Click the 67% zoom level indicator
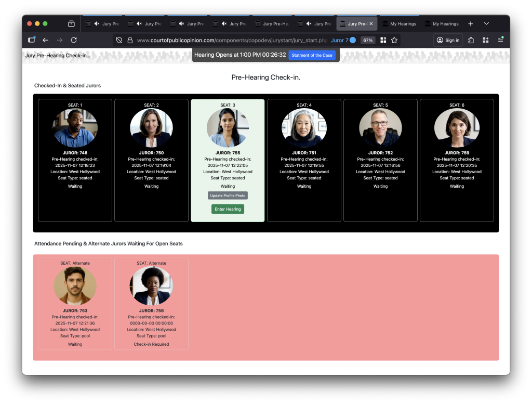Viewport: 532px width, 404px height. [x=368, y=40]
